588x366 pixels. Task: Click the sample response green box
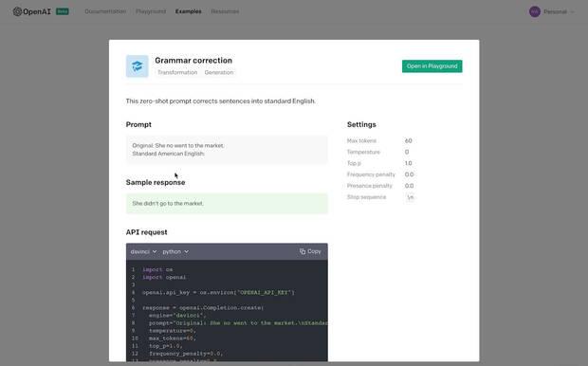click(227, 203)
